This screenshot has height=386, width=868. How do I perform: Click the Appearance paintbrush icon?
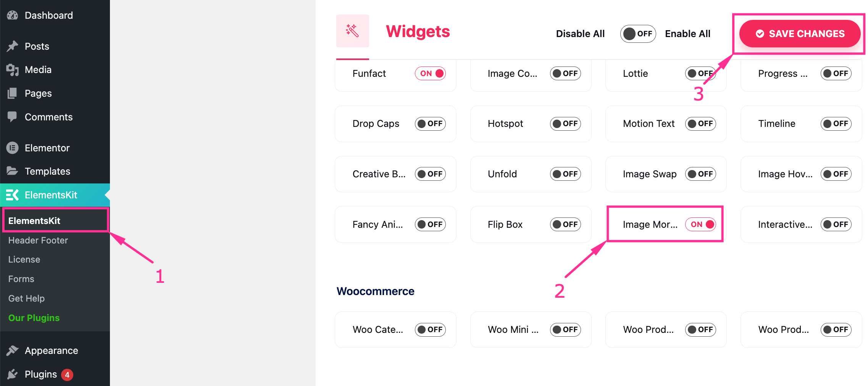point(12,350)
